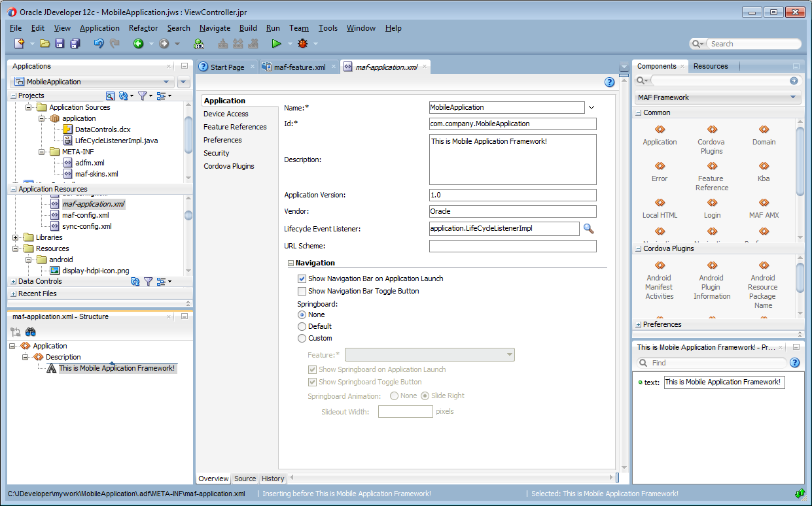Select the MAF AMX component icon
Viewport: 812px width, 506px height.
[x=764, y=203]
